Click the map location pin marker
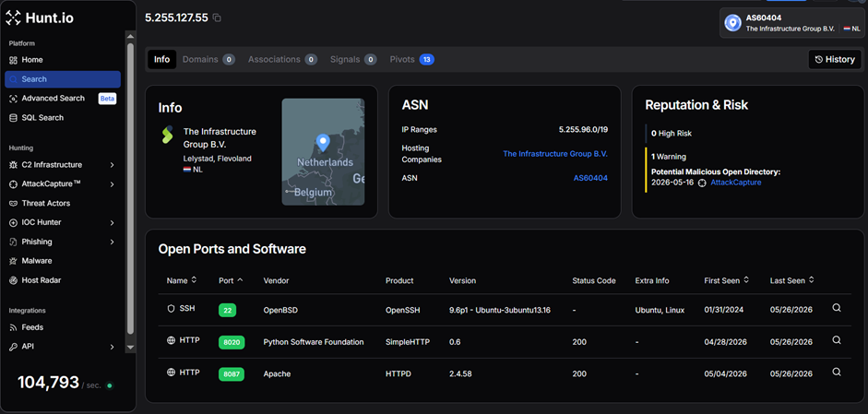868x414 pixels. click(322, 142)
